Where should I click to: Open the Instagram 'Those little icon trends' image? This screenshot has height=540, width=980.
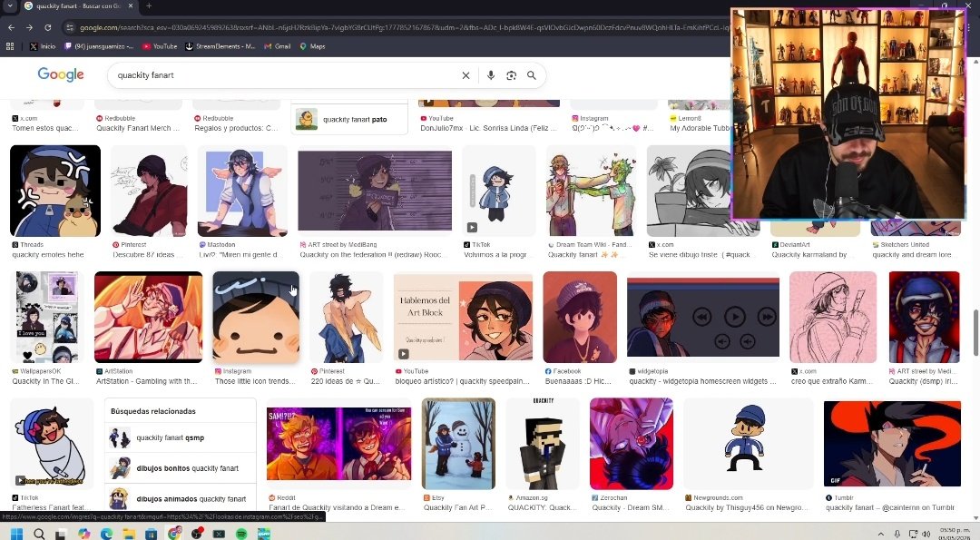256,317
